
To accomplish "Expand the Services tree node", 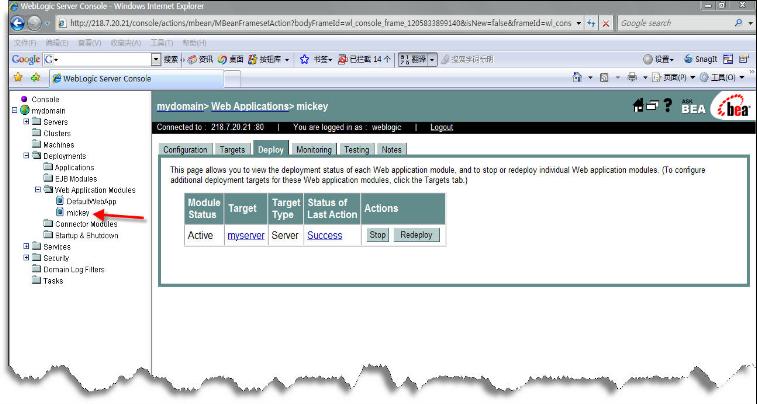I will tap(26, 246).
